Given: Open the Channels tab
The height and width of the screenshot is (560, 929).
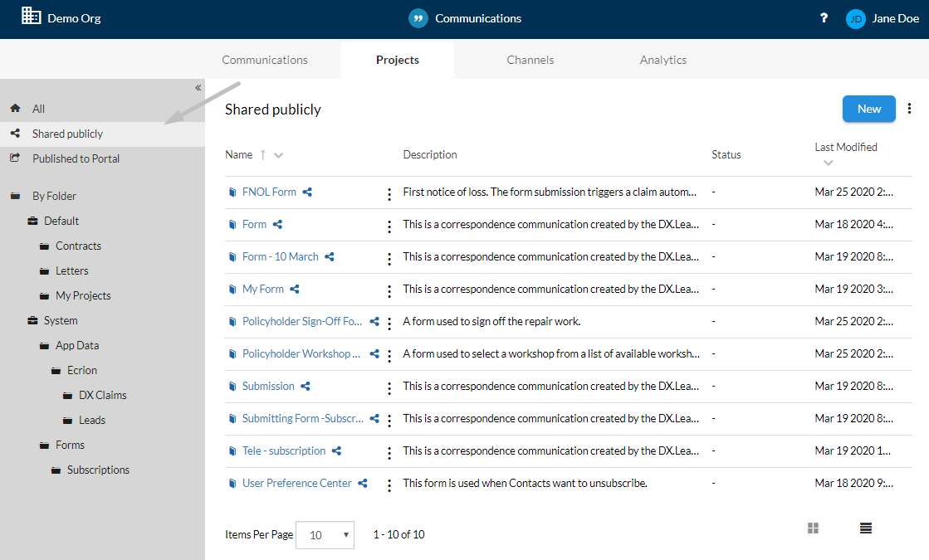Looking at the screenshot, I should click(531, 60).
